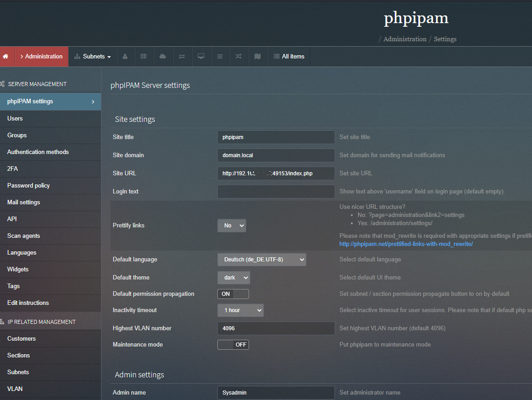Focus the Admin name input field
532x400 pixels.
pyautogui.click(x=276, y=393)
